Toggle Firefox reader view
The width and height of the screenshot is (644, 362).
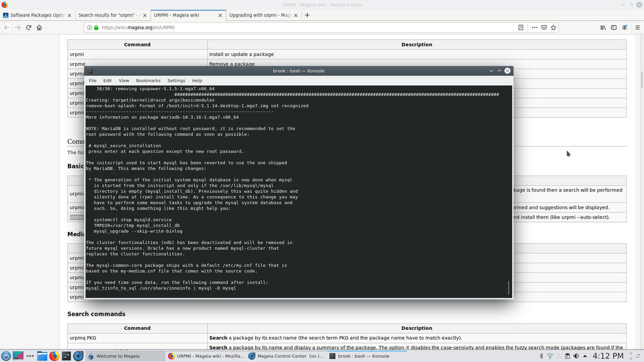click(x=521, y=27)
